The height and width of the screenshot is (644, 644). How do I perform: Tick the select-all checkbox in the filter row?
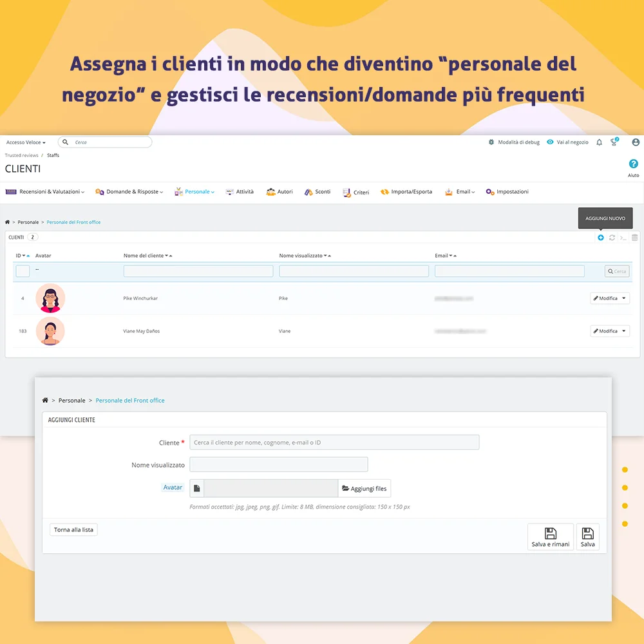(x=22, y=271)
